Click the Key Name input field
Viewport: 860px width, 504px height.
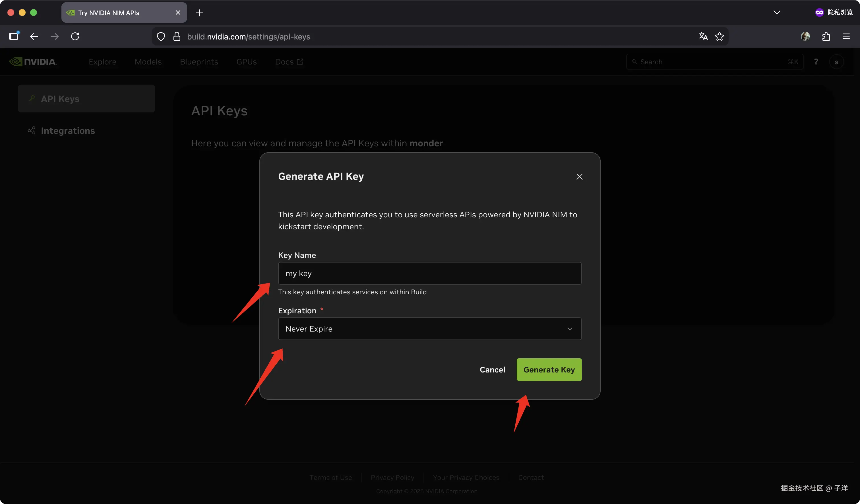click(x=429, y=274)
